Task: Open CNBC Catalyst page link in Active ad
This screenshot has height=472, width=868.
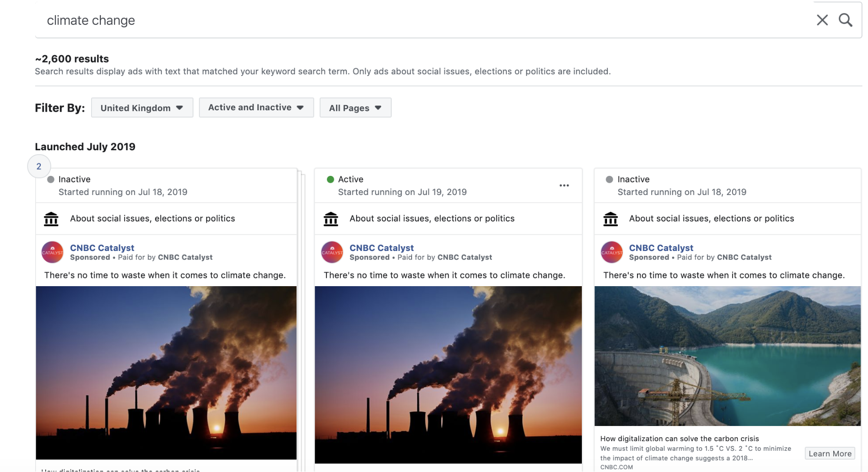Action: (381, 248)
